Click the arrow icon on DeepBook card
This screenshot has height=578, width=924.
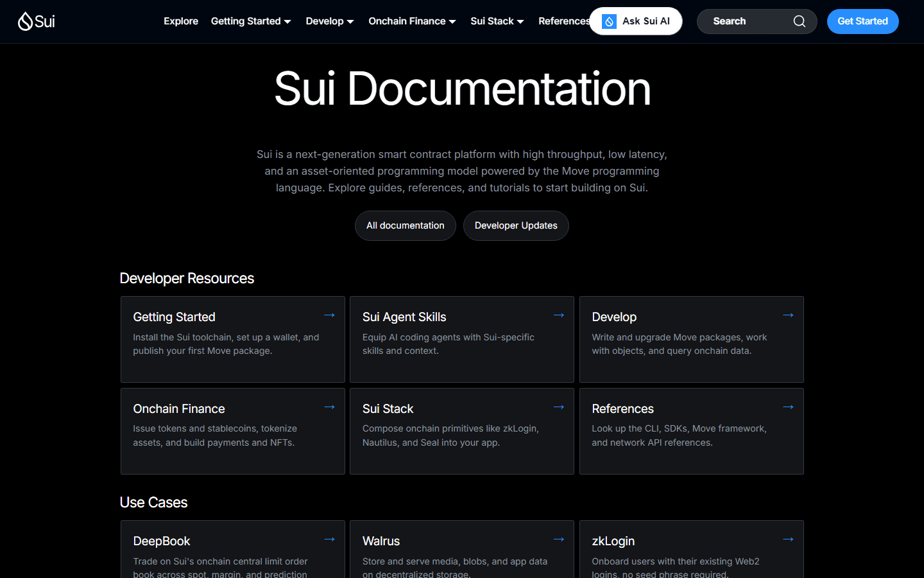point(329,539)
